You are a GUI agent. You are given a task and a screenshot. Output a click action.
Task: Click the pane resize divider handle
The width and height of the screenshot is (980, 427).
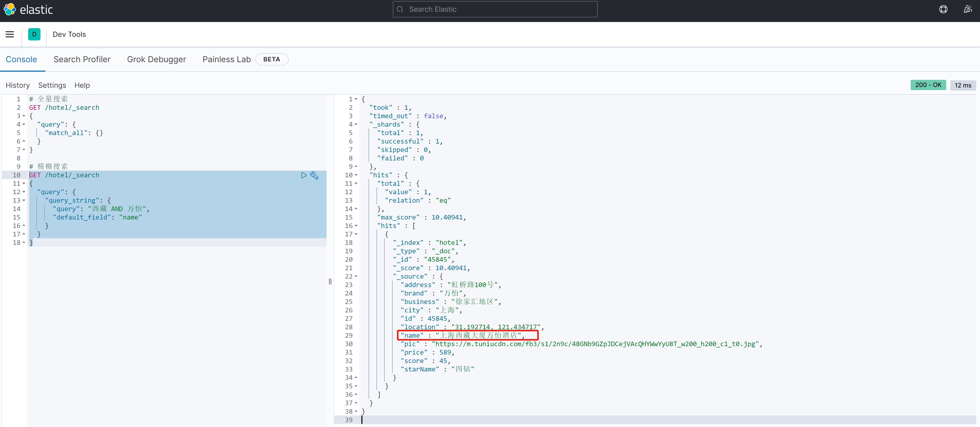330,281
